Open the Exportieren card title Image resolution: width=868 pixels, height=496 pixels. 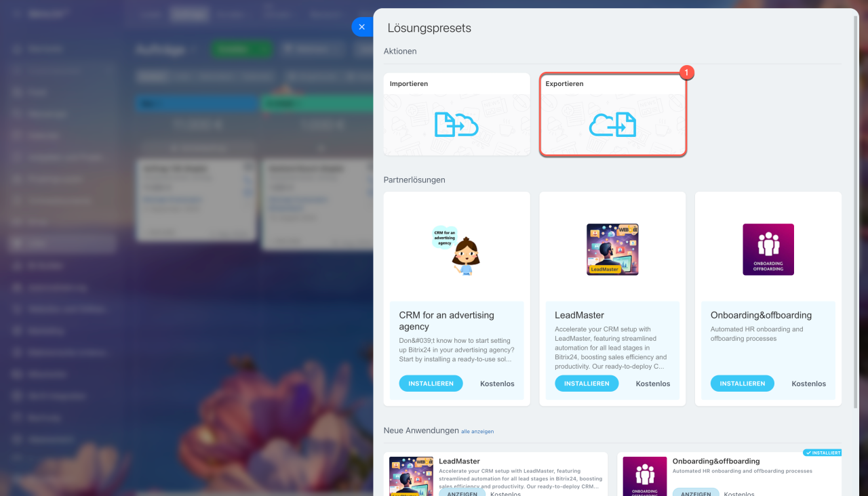click(564, 84)
